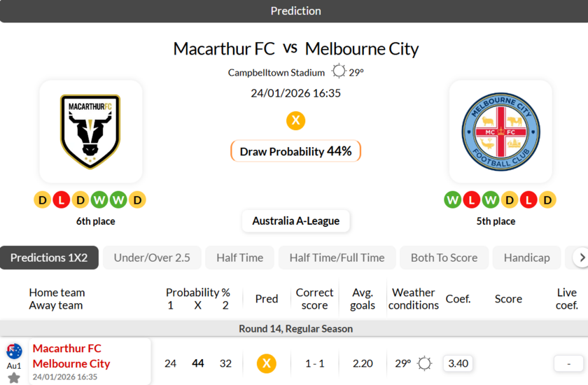
Task: Click Macarthur FC's red L form badge
Action: (62, 200)
